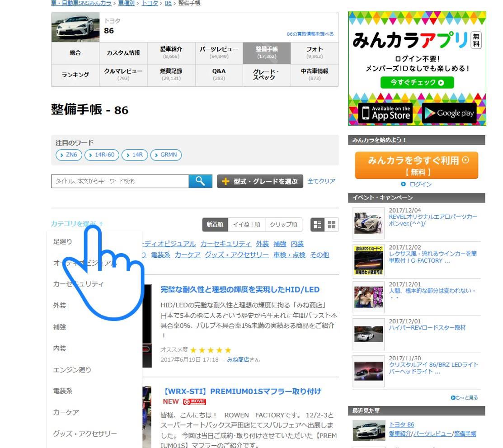
Task: Sort posts by 新着順
Action: tap(215, 225)
